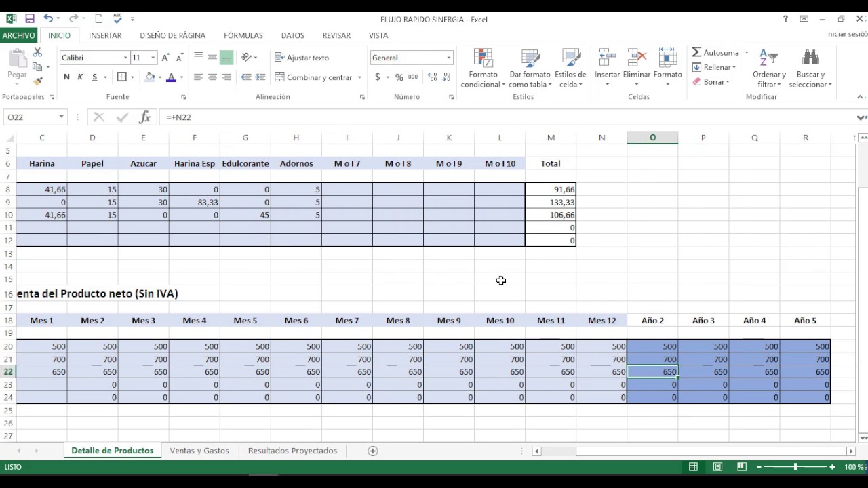868x488 pixels.
Task: Open Ordenar y filtrar menu
Action: coord(769,68)
